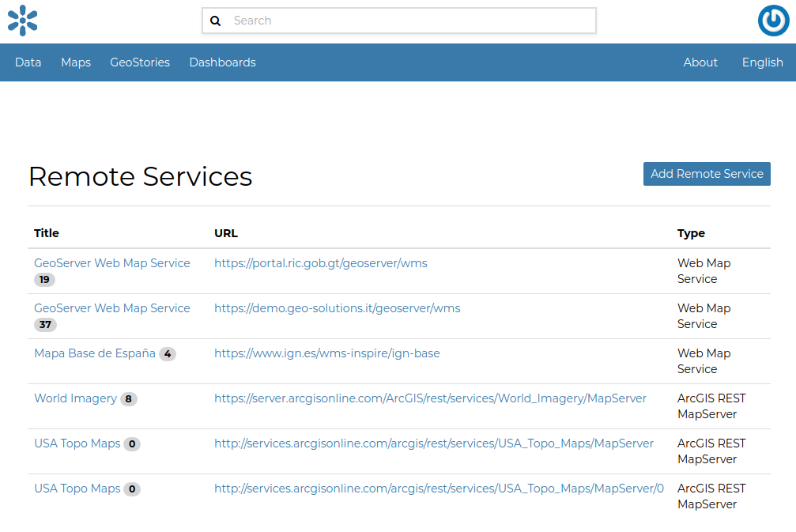Open the GeoStories menu
Image resolution: width=796 pixels, height=532 pixels.
tap(140, 62)
